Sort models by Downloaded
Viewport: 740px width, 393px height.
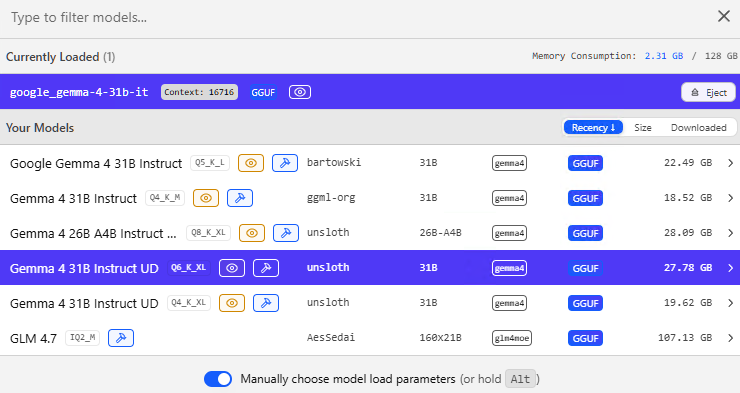698,127
